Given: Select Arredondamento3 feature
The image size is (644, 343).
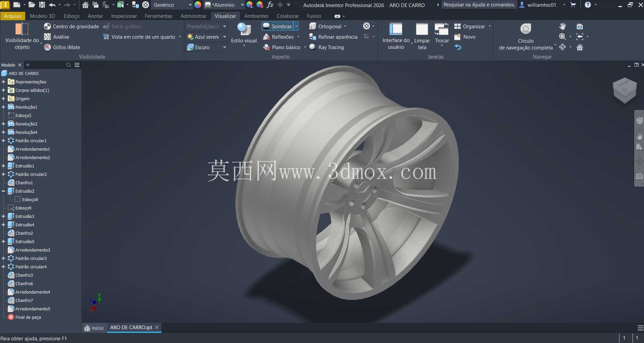Looking at the screenshot, I should pyautogui.click(x=29, y=250).
